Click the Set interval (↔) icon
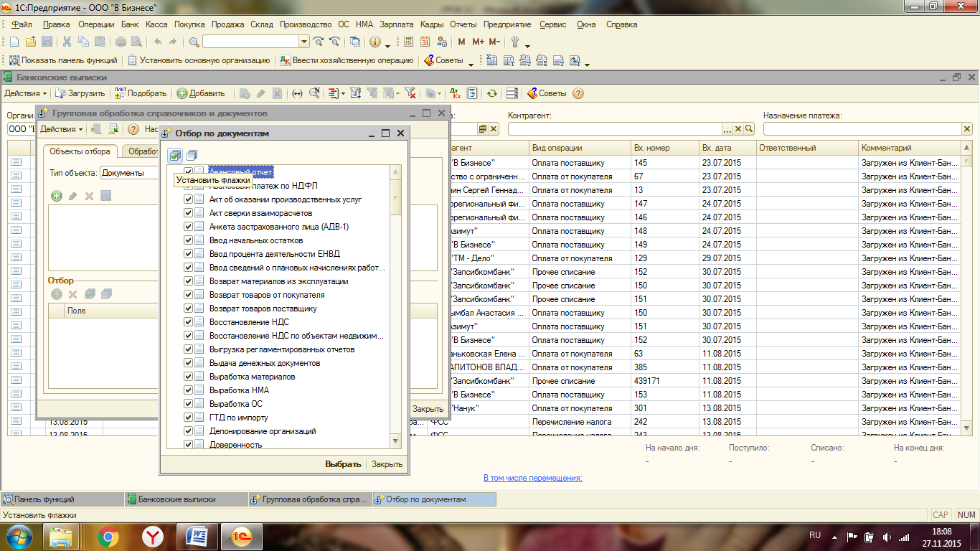The height and width of the screenshot is (551, 980). tap(297, 93)
